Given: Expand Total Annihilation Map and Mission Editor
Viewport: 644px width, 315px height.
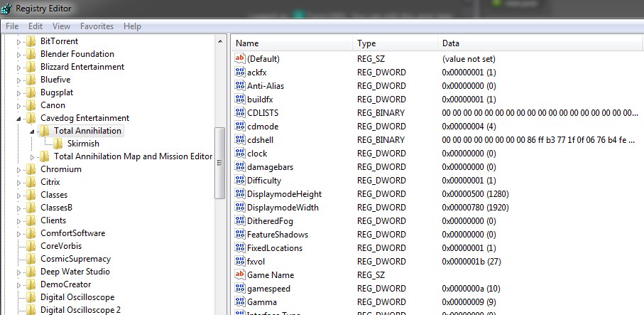Looking at the screenshot, I should 32,157.
